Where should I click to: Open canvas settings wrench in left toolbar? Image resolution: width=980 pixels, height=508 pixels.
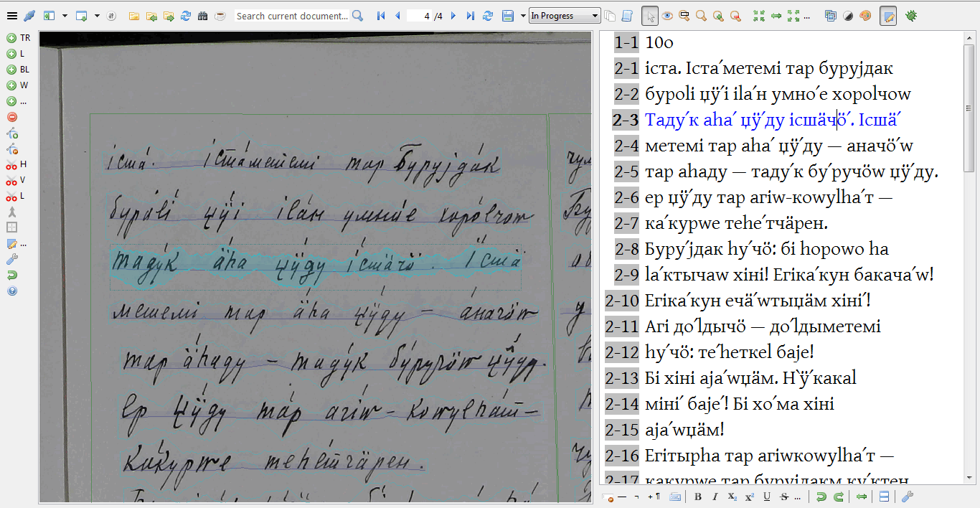click(x=11, y=259)
